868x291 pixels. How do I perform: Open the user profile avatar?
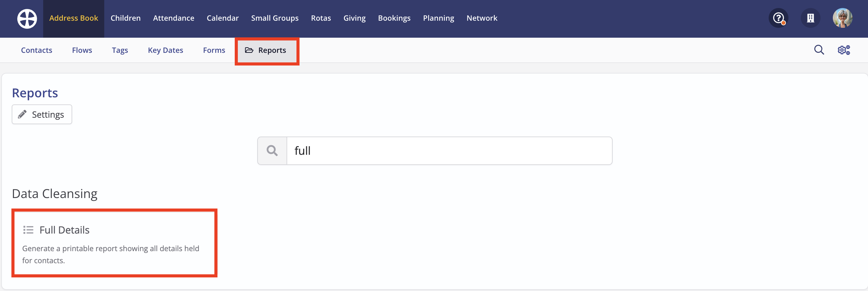pyautogui.click(x=843, y=18)
